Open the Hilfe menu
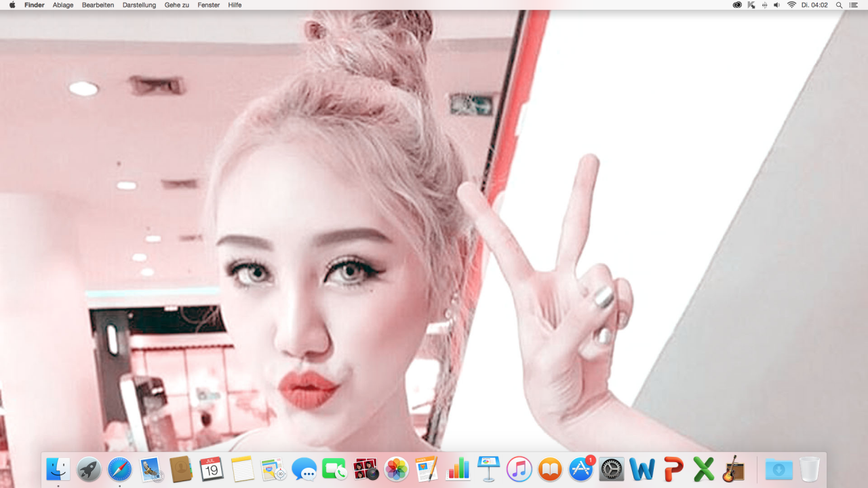Image resolution: width=868 pixels, height=488 pixels. pyautogui.click(x=235, y=5)
